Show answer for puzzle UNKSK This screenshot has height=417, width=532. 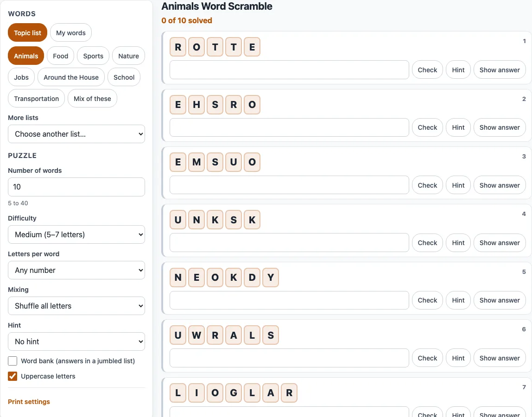coord(500,243)
